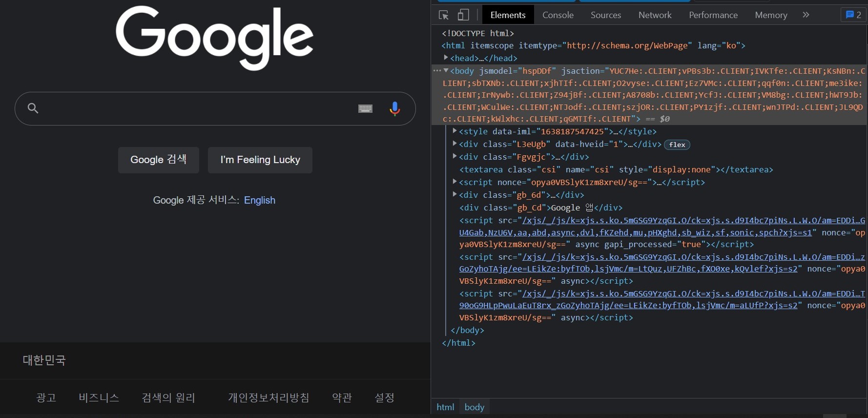Open the Sources tab

pos(606,15)
